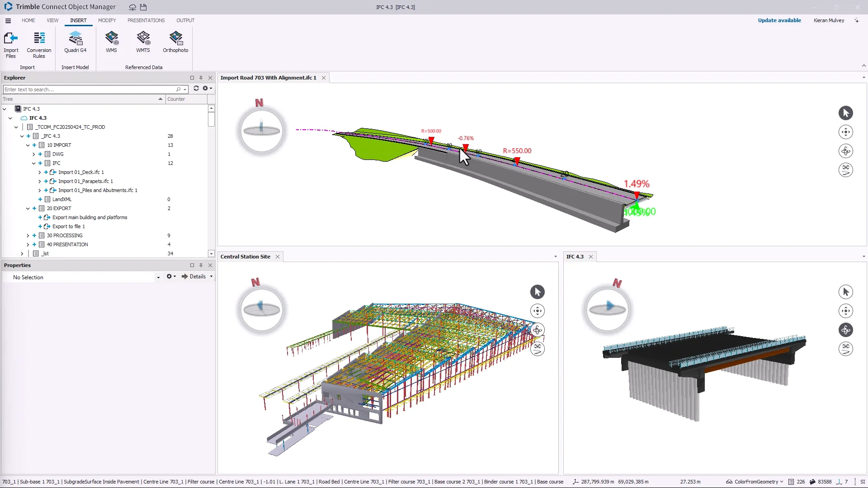
Task: Expand the 30 PROCESSING tree node
Action: pyautogui.click(x=28, y=235)
